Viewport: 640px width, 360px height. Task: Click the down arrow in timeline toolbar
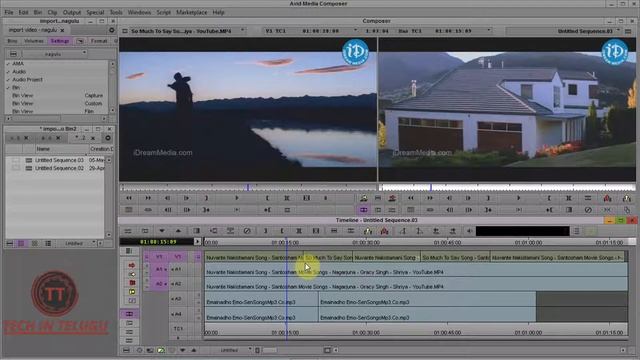pyautogui.click(x=162, y=231)
